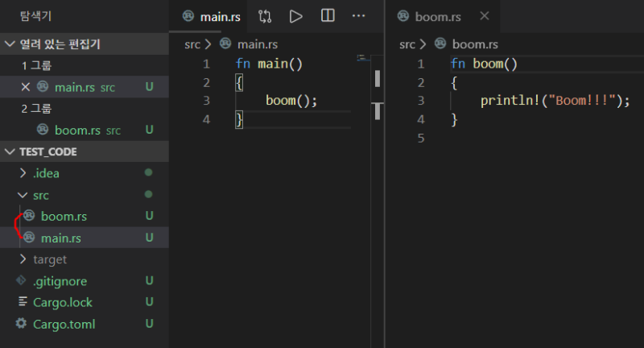Collapse the TEST_CODE project section
Viewport: 644px width, 348px height.
10,151
